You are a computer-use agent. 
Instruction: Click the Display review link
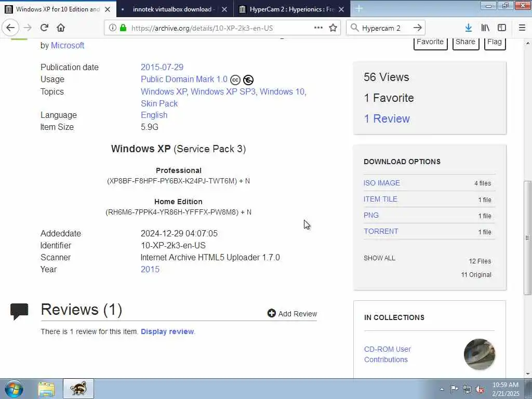coord(167,331)
